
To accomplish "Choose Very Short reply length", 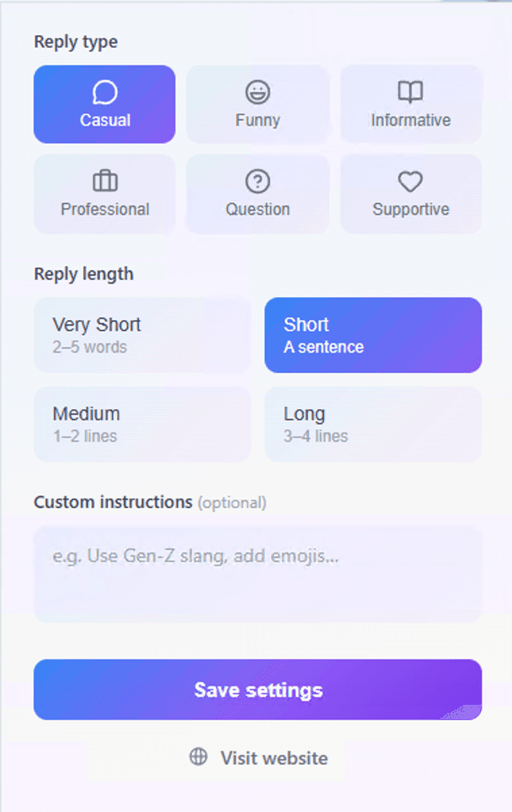I will click(142, 334).
